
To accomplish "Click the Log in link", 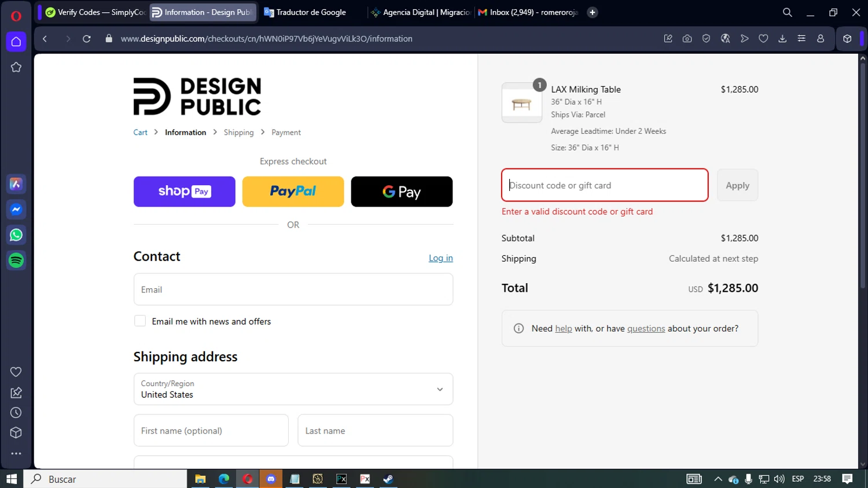I will 441,258.
